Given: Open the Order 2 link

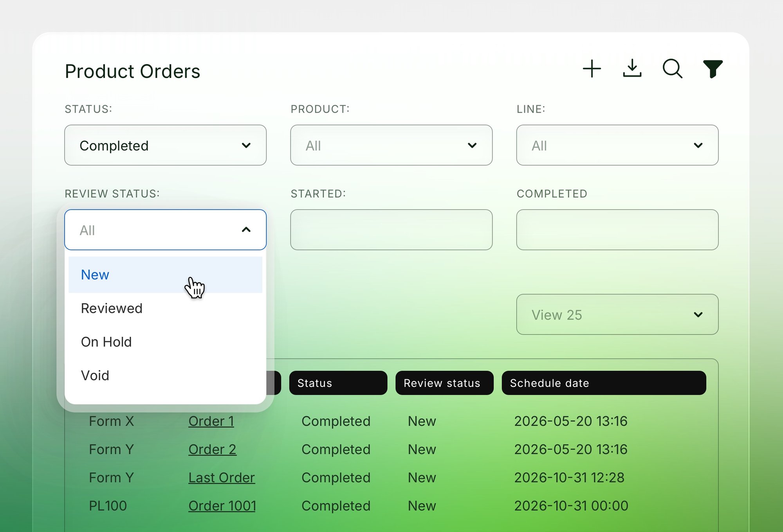Looking at the screenshot, I should (212, 449).
